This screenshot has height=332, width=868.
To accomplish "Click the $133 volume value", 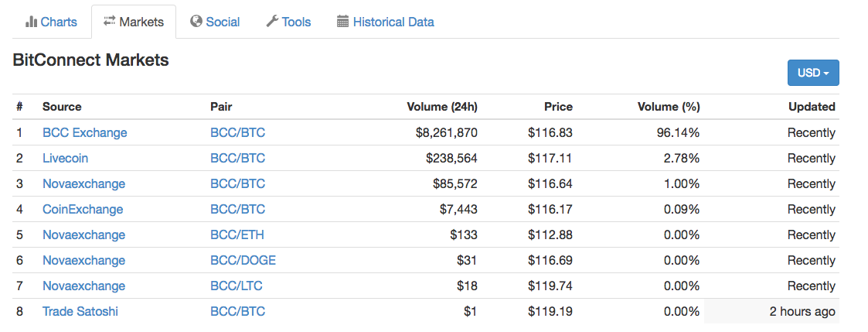I will coord(464,235).
